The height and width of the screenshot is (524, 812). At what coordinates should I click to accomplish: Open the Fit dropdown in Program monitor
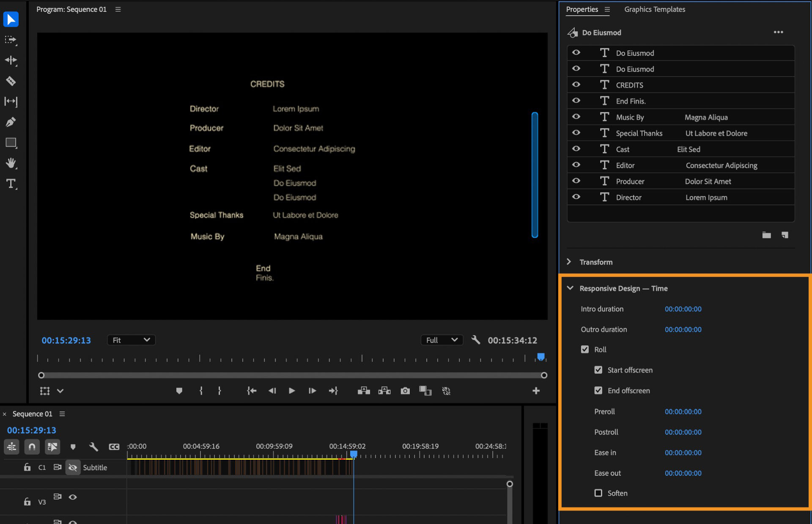coord(131,340)
